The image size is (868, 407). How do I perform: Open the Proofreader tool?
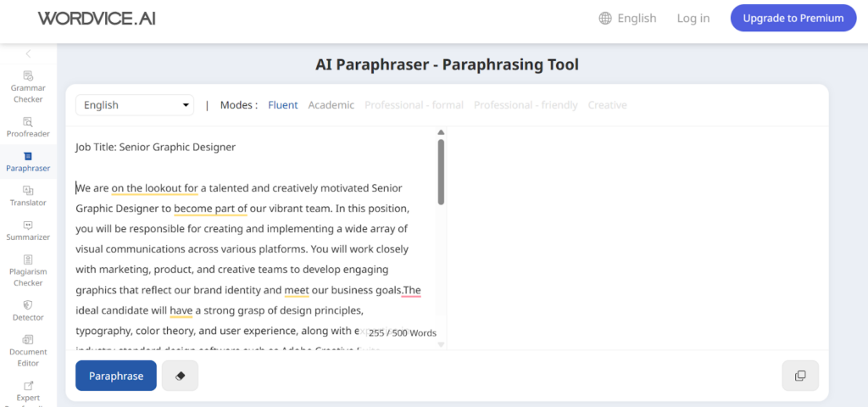coord(28,126)
